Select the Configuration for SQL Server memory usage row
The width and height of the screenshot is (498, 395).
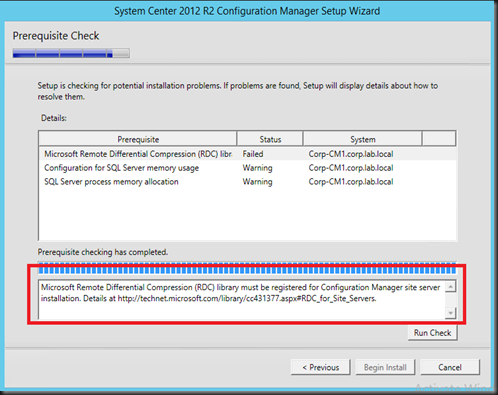247,168
